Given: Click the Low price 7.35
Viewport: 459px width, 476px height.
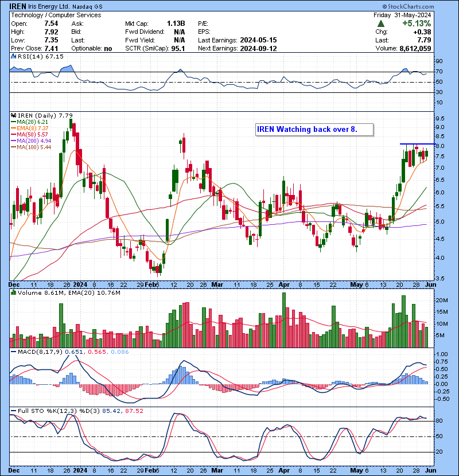Looking at the screenshot, I should pyautogui.click(x=51, y=40).
